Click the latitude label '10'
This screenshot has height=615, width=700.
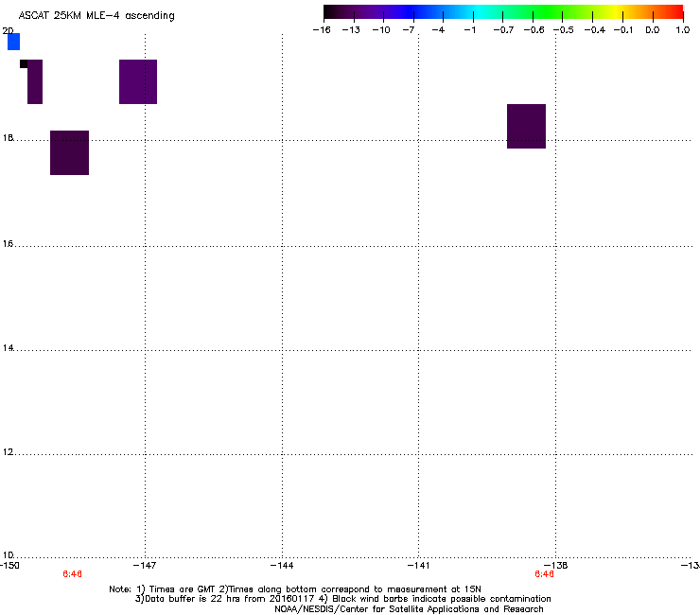[8, 555]
